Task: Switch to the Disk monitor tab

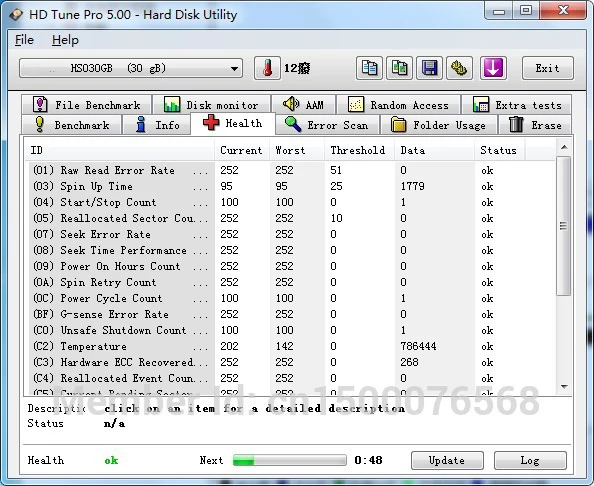Action: point(211,105)
